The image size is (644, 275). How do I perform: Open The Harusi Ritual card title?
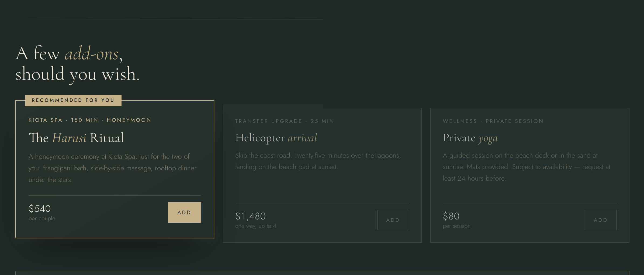click(76, 138)
